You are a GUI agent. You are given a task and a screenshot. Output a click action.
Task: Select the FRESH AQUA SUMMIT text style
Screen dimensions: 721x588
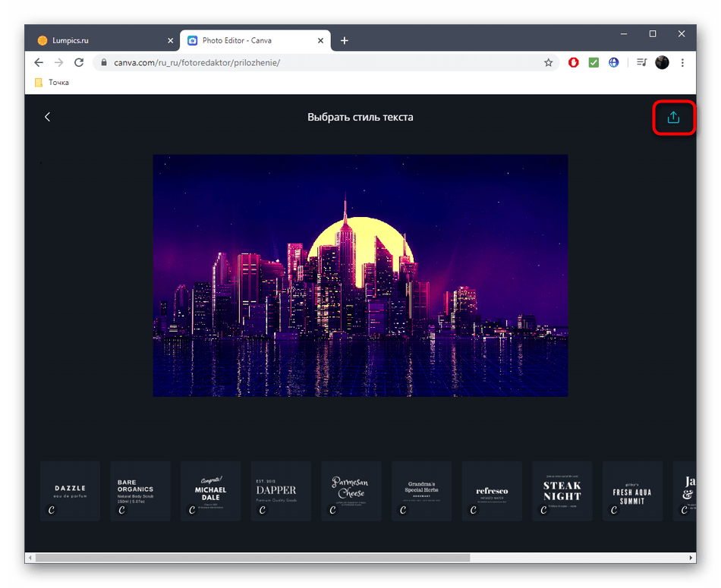tap(633, 491)
